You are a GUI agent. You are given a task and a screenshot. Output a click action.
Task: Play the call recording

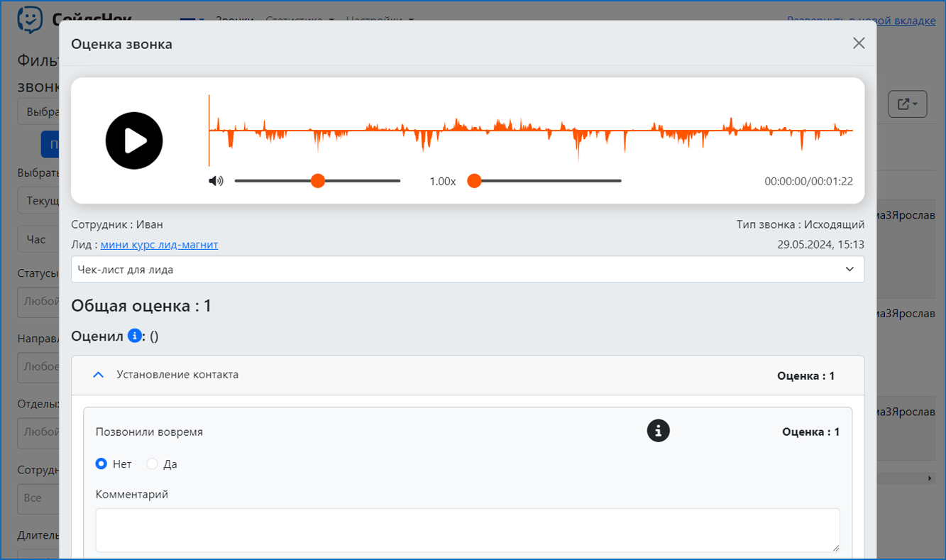[x=134, y=141]
